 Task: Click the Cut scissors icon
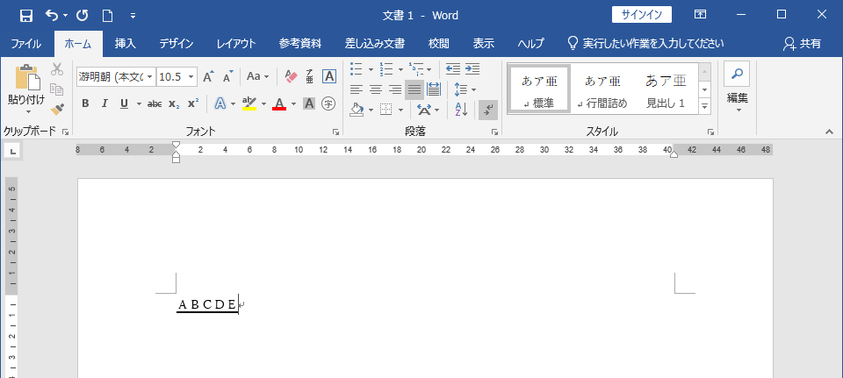click(57, 69)
